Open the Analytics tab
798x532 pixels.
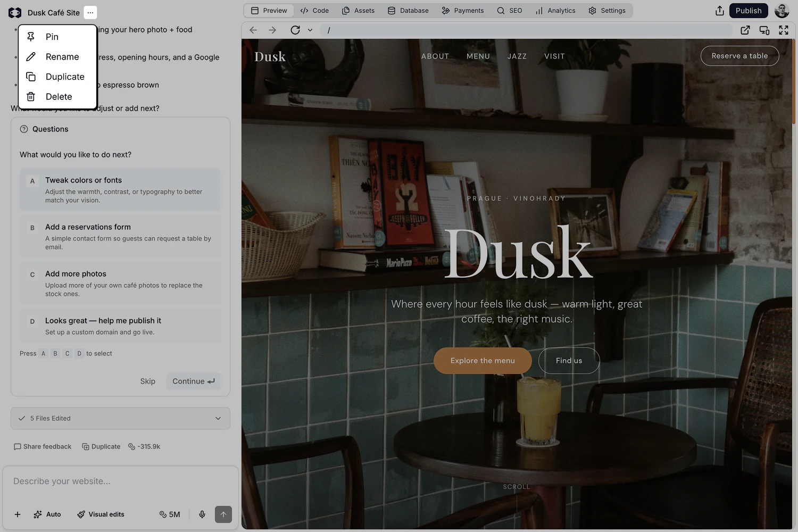pos(555,11)
